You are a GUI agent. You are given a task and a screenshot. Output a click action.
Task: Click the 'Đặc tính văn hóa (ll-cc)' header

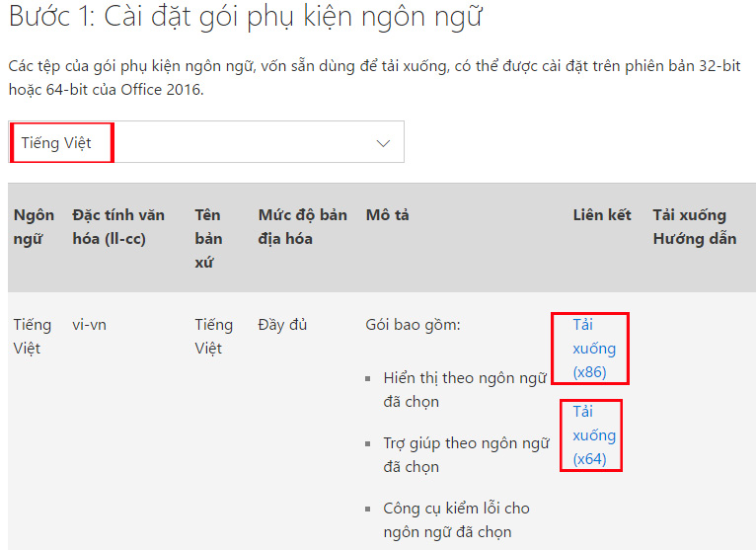click(118, 227)
